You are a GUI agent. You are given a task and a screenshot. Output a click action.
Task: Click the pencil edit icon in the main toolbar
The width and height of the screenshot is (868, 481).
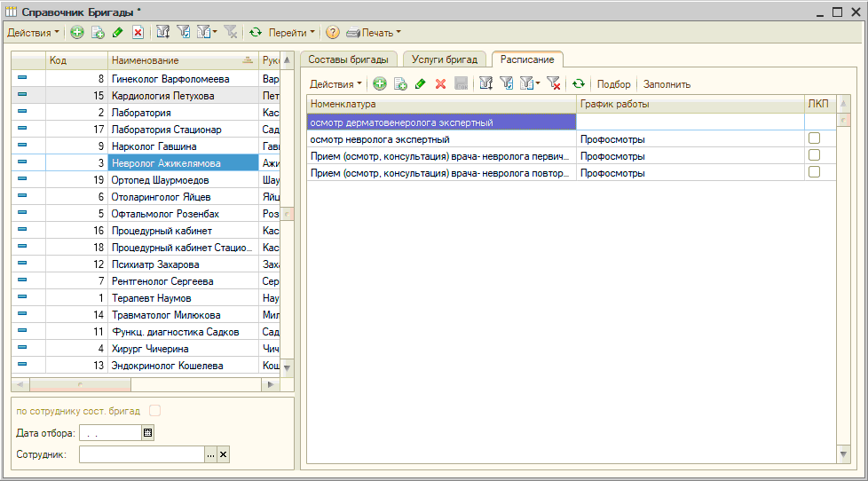(x=117, y=33)
